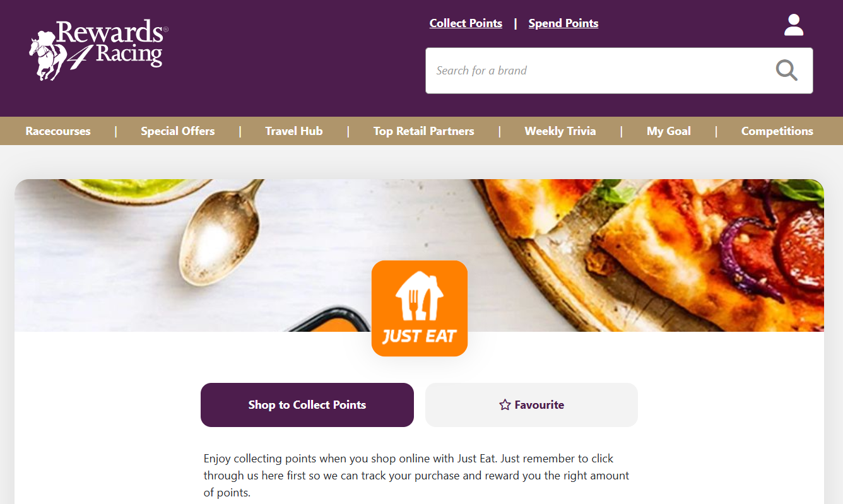Open the Racecourses menu
The width and height of the screenshot is (843, 504).
click(58, 131)
